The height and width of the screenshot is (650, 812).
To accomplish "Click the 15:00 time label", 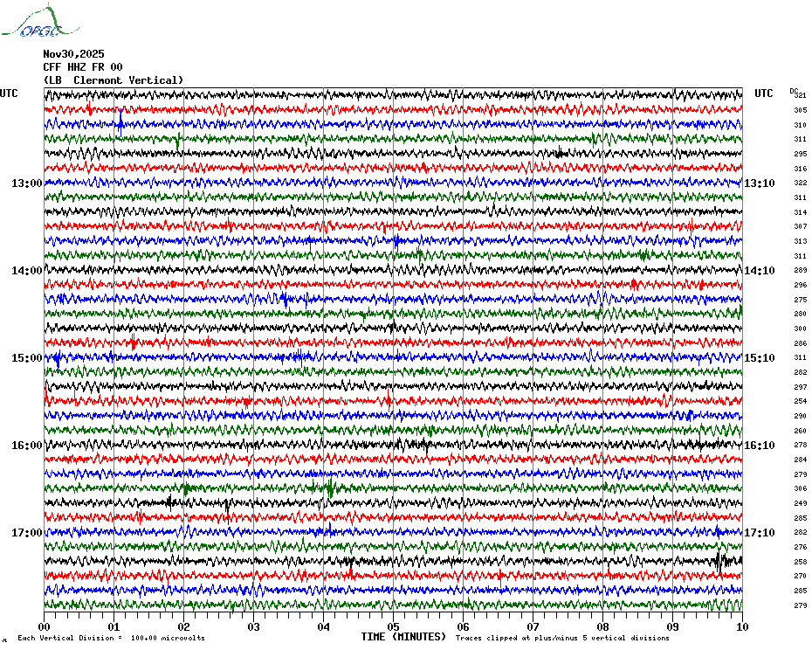I will (x=27, y=358).
